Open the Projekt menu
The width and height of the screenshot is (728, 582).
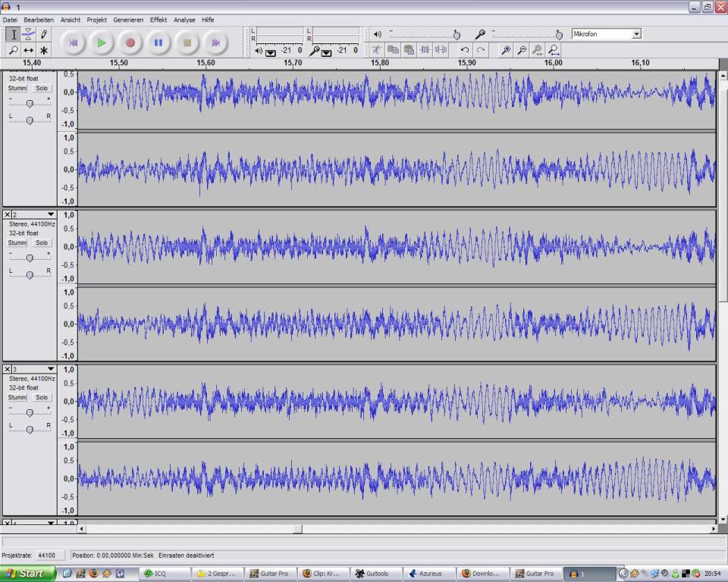coord(96,20)
